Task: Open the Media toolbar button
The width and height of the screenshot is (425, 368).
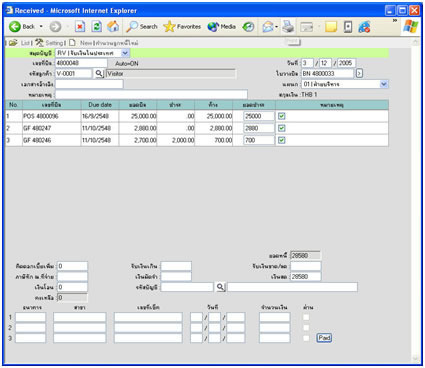Action: pyautogui.click(x=222, y=26)
